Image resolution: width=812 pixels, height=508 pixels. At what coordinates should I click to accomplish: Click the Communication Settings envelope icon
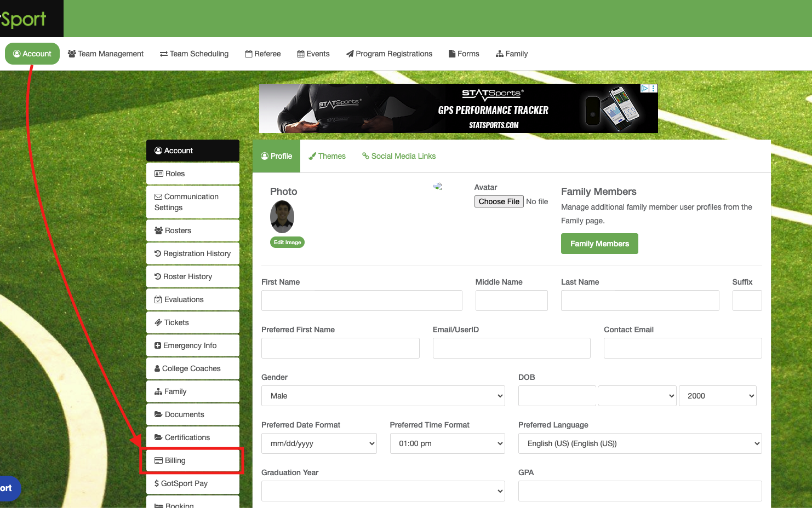click(158, 197)
